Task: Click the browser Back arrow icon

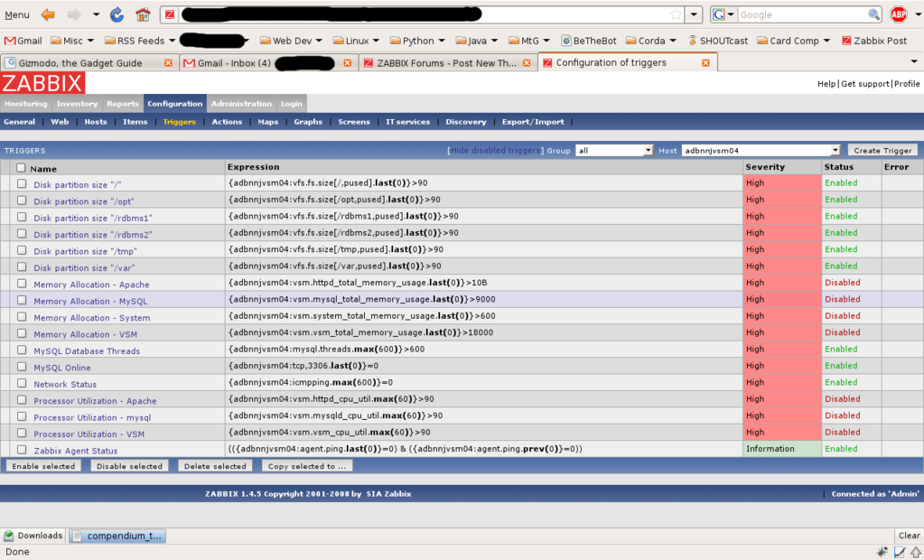Action: click(48, 14)
